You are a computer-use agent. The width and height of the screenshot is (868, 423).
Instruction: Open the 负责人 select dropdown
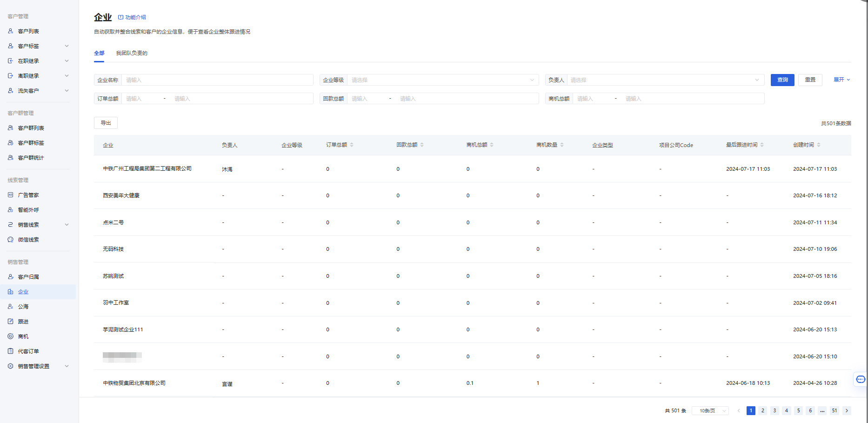[x=666, y=80]
